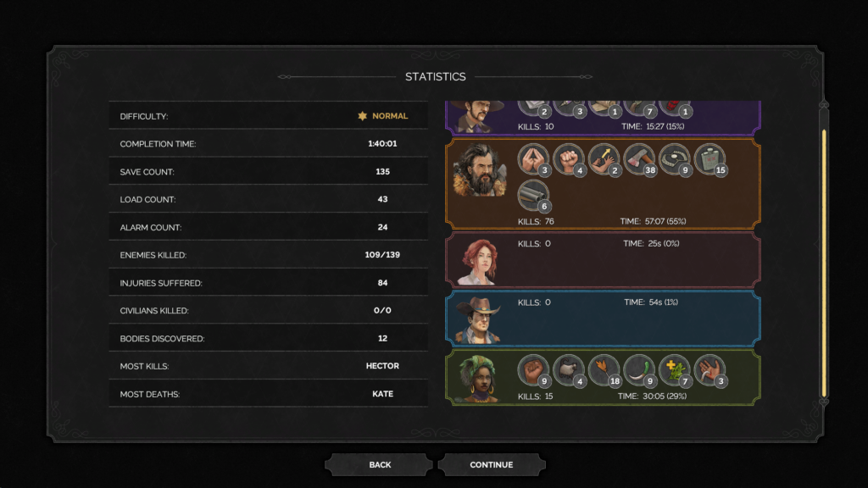Click the bearded Hector portrait
868x488 pixels.
(x=480, y=170)
